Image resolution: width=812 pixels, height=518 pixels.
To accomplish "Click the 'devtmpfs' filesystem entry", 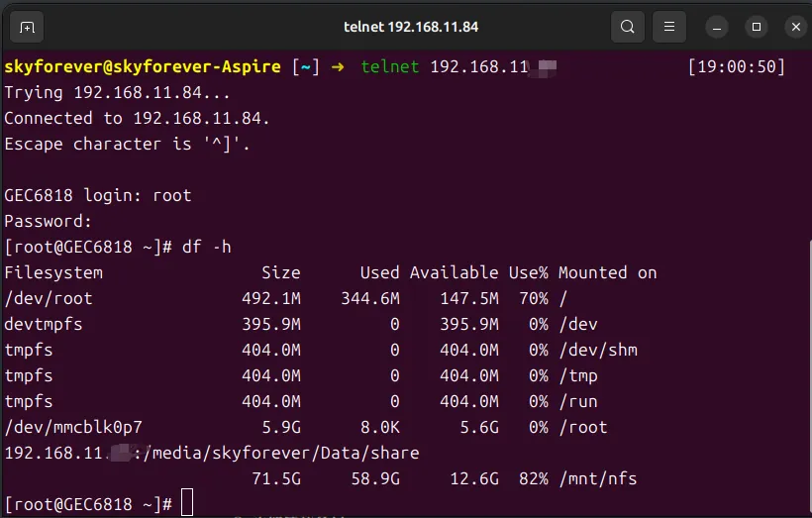I will [x=44, y=324].
